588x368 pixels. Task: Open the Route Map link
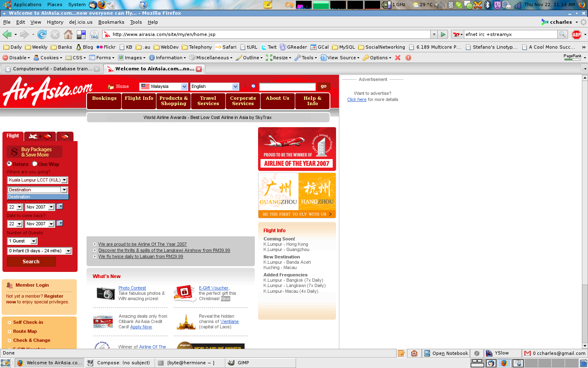25,331
